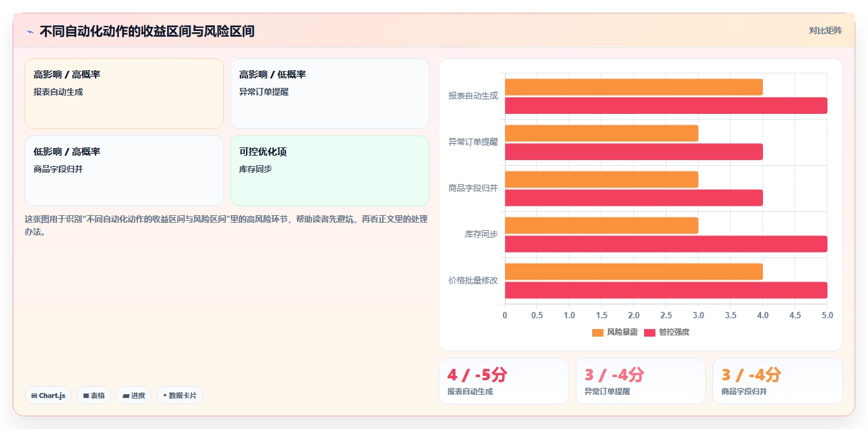Click the 价格批量修改 axis label

pos(473,280)
